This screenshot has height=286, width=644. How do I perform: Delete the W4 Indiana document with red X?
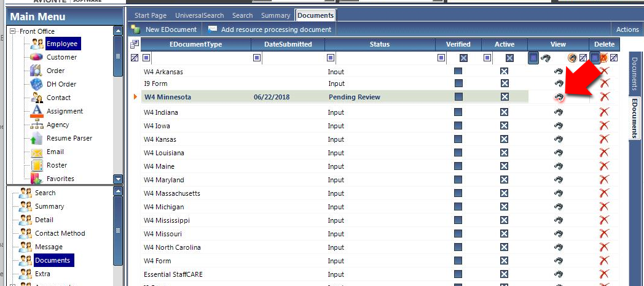(x=604, y=112)
